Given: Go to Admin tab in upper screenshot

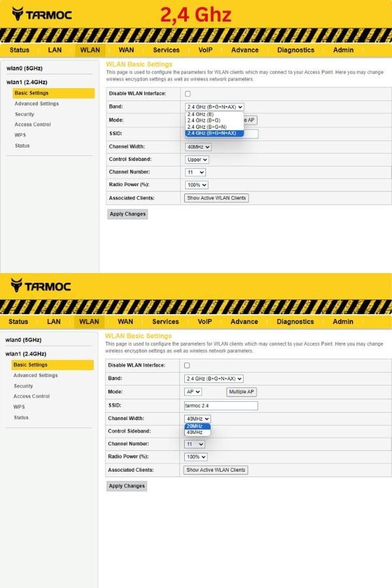Looking at the screenshot, I should tap(343, 50).
